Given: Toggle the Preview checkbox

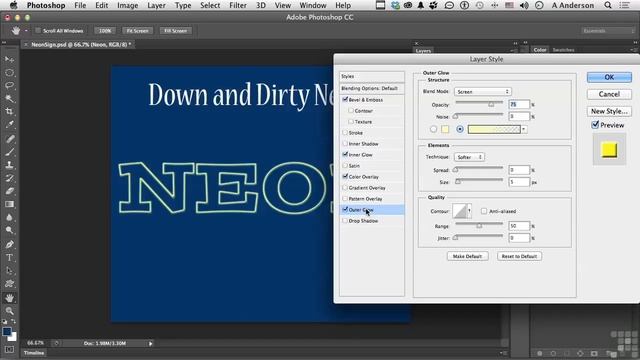Looking at the screenshot, I should coord(595,125).
